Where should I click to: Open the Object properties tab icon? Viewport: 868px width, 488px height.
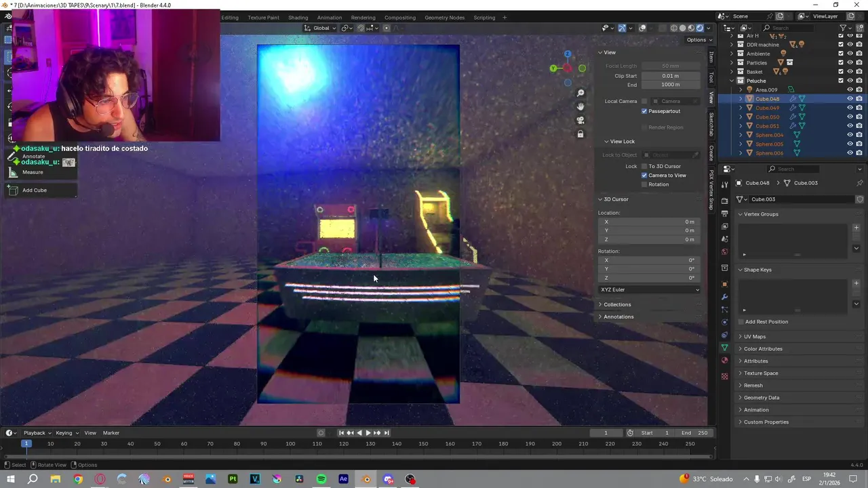[725, 284]
